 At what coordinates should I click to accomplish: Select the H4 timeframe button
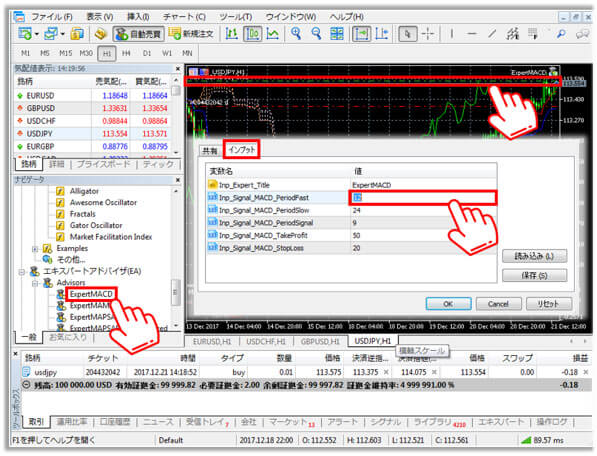[126, 53]
